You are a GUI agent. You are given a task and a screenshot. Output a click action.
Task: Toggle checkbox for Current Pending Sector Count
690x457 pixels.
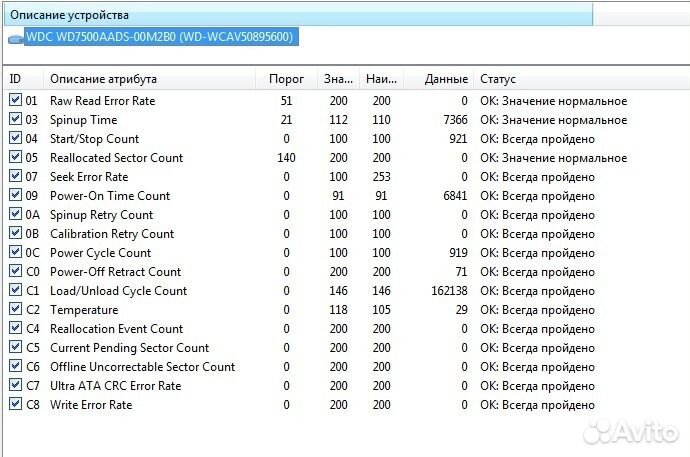15,348
